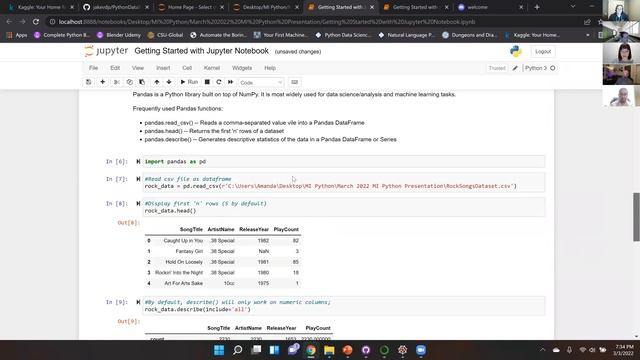Cut selected cells with the scissors icon

[x=117, y=82]
